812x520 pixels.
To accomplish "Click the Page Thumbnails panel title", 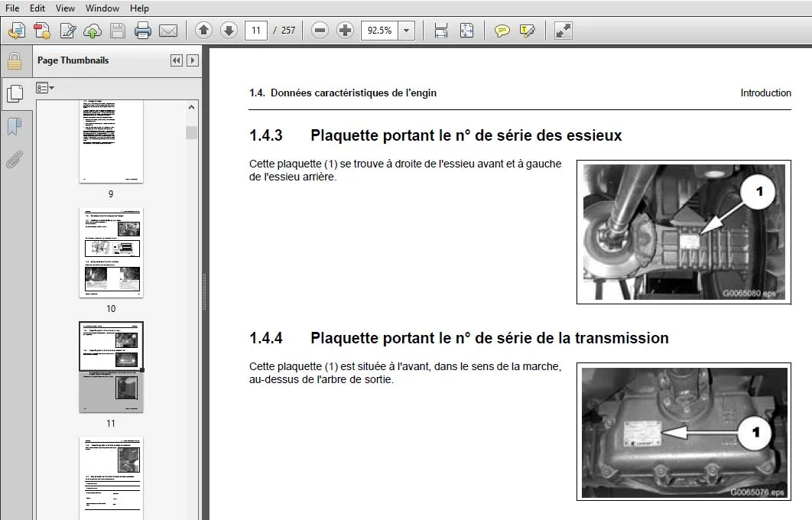I will 73,60.
